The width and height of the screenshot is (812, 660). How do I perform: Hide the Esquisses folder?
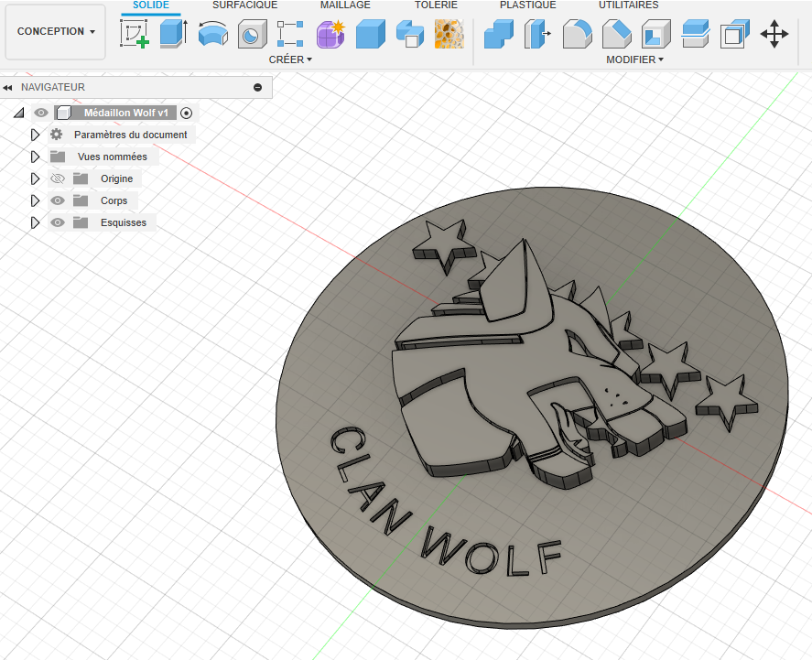pos(58,222)
